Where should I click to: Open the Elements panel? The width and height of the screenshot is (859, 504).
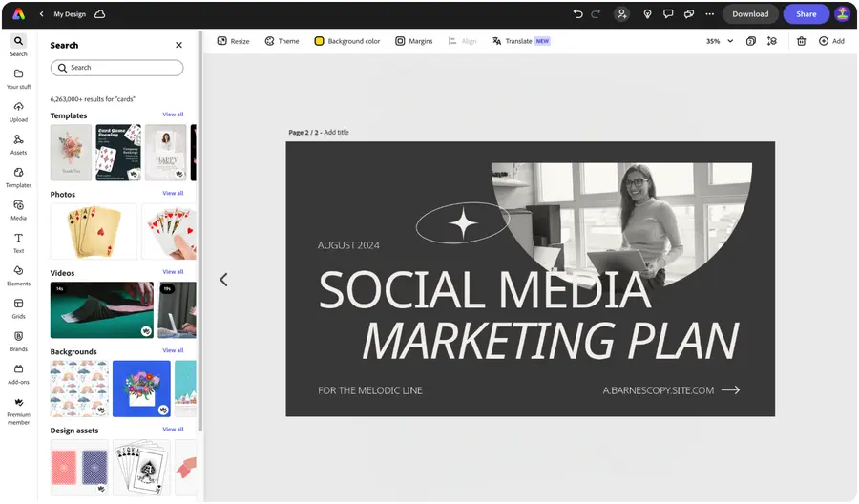pos(18,274)
